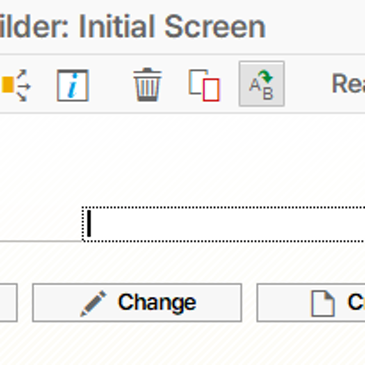The image size is (365, 365).
Task: Open the where-used list icon
Action: point(15,85)
